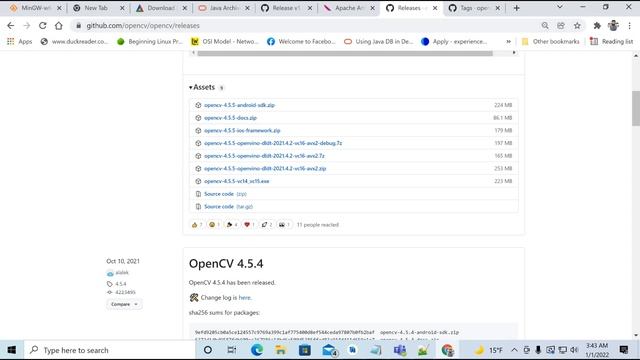Download opencv-4.5.5-ios-framework.zip

point(242,131)
